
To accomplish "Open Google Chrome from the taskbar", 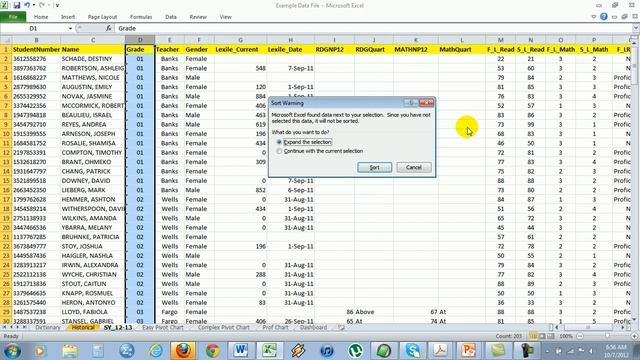I will (x=212, y=351).
